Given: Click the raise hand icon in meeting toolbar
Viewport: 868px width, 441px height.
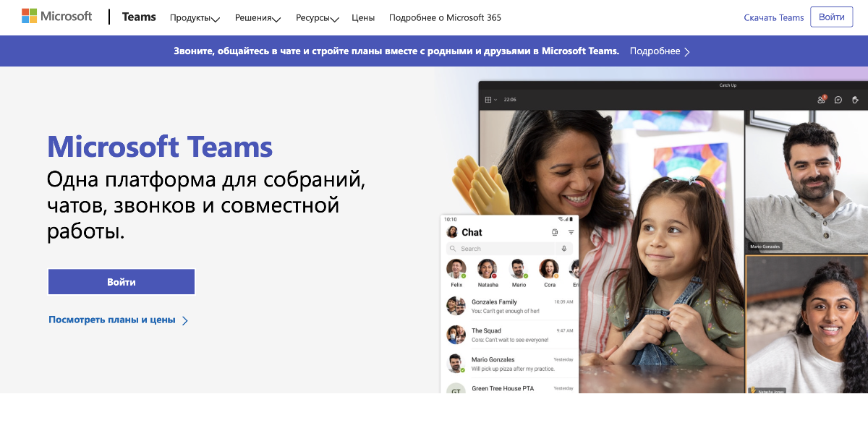Looking at the screenshot, I should pyautogui.click(x=855, y=100).
